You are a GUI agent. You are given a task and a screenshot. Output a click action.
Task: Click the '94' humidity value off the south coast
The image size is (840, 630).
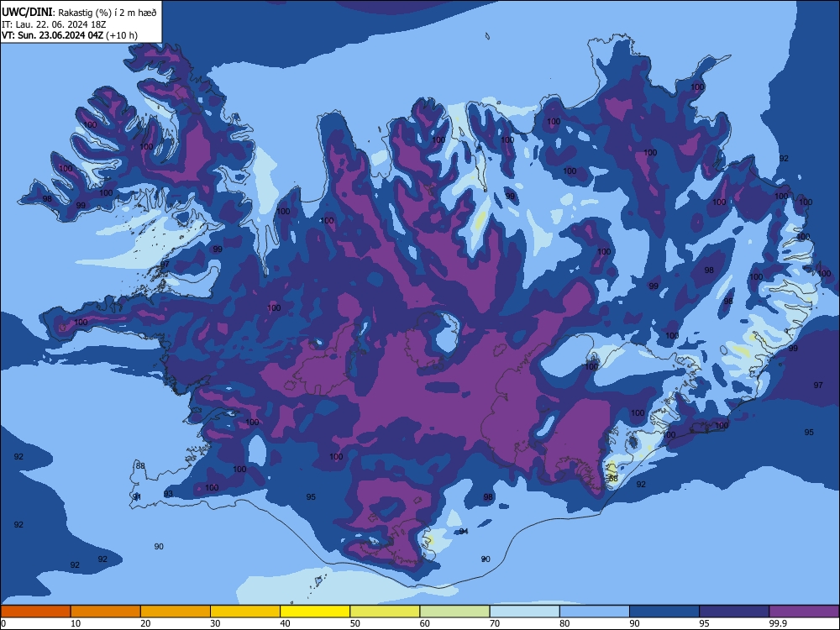click(x=464, y=532)
